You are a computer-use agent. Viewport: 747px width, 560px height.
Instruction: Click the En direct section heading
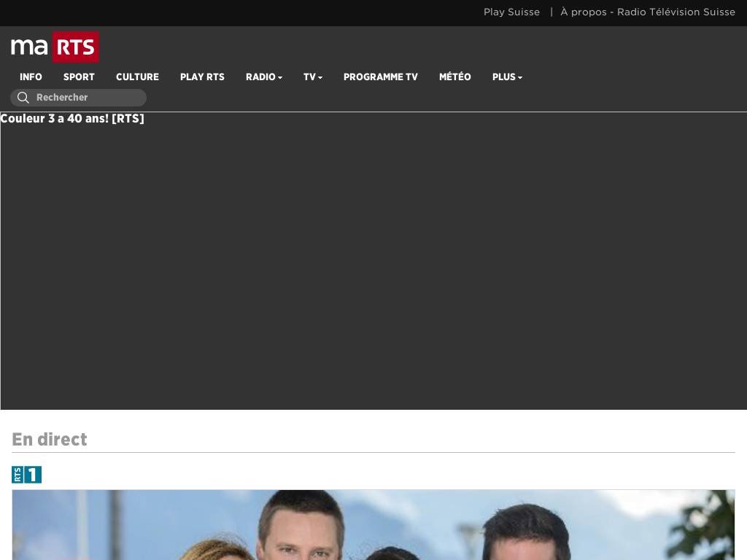pos(50,440)
